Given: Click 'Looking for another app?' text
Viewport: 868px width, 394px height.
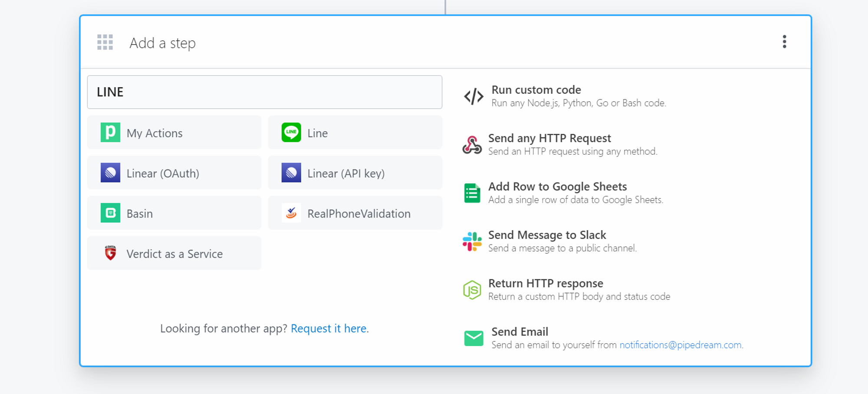Looking at the screenshot, I should point(224,328).
